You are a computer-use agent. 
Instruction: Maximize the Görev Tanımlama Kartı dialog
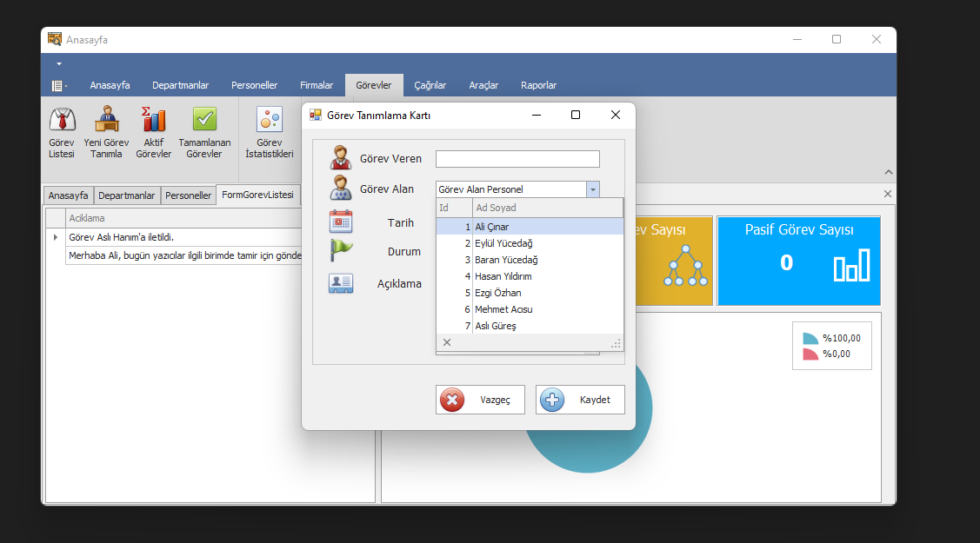576,115
